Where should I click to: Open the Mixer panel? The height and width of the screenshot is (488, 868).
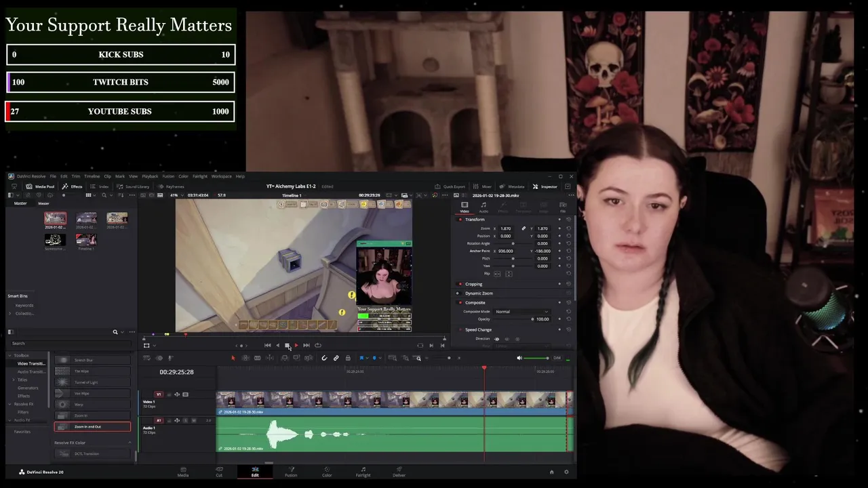[482, 187]
